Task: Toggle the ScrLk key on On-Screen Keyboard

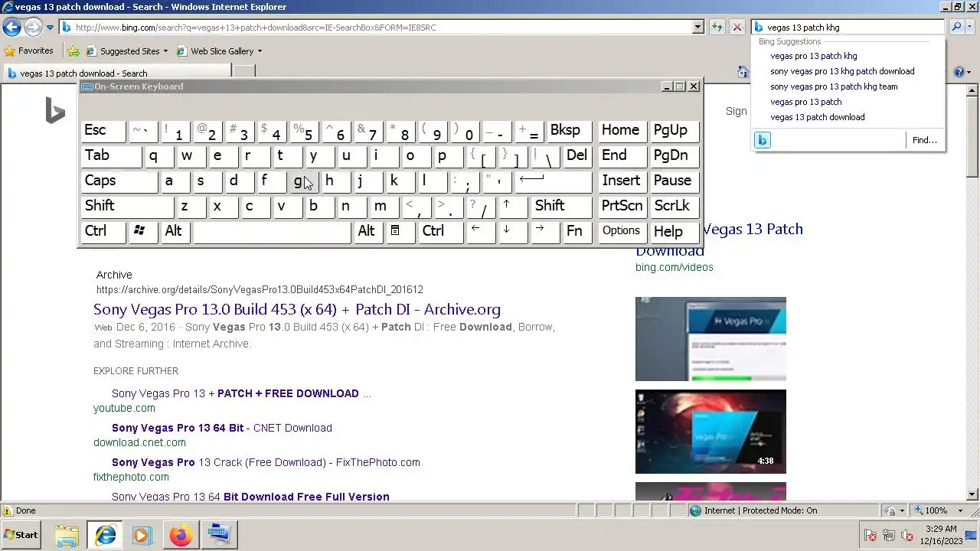Action: coord(674,207)
